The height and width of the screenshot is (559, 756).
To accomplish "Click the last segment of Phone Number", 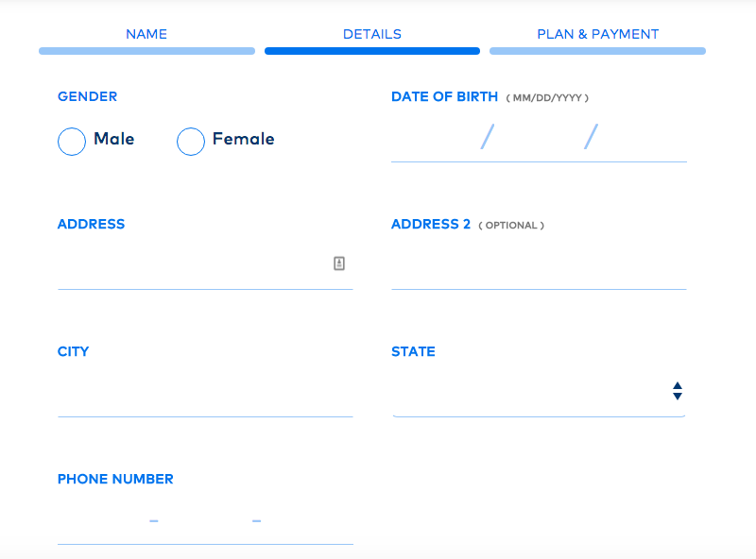I will pos(308,520).
